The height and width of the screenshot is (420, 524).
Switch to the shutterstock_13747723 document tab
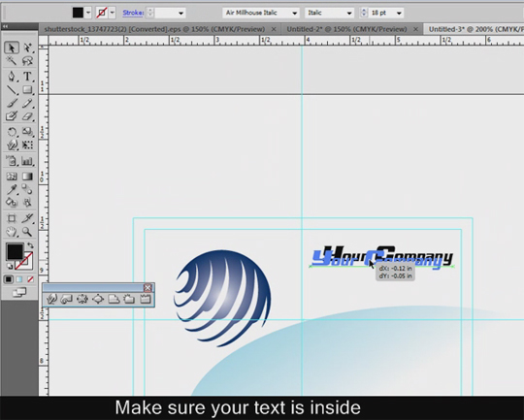[154, 29]
